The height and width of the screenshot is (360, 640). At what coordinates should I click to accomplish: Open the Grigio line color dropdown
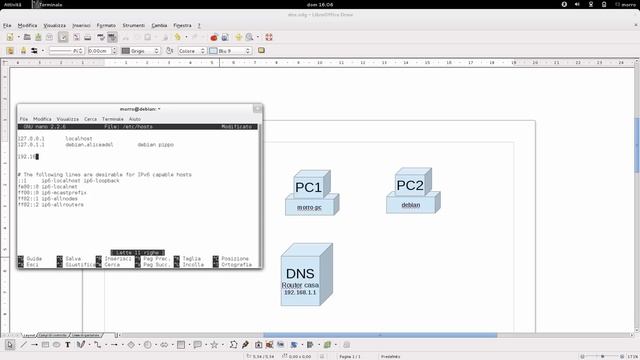pyautogui.click(x=140, y=51)
